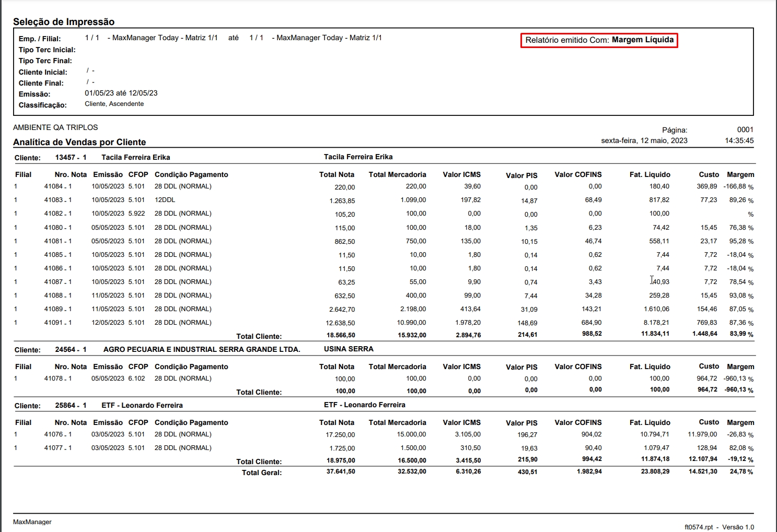Select client total mercadoria '15.932,00'

pyautogui.click(x=412, y=335)
